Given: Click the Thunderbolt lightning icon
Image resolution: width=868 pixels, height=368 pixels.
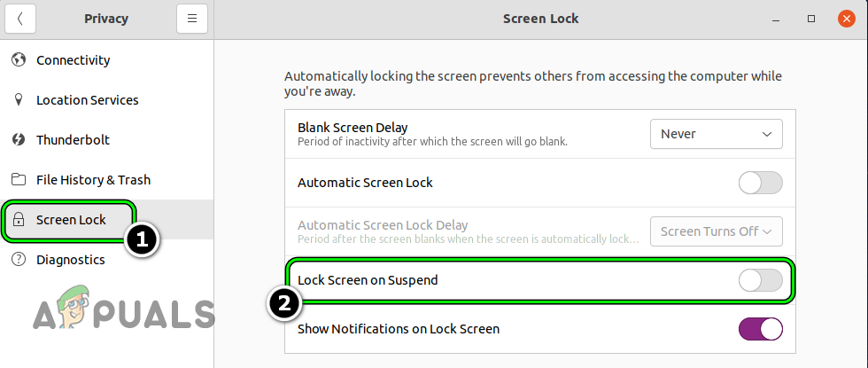Looking at the screenshot, I should coord(18,140).
